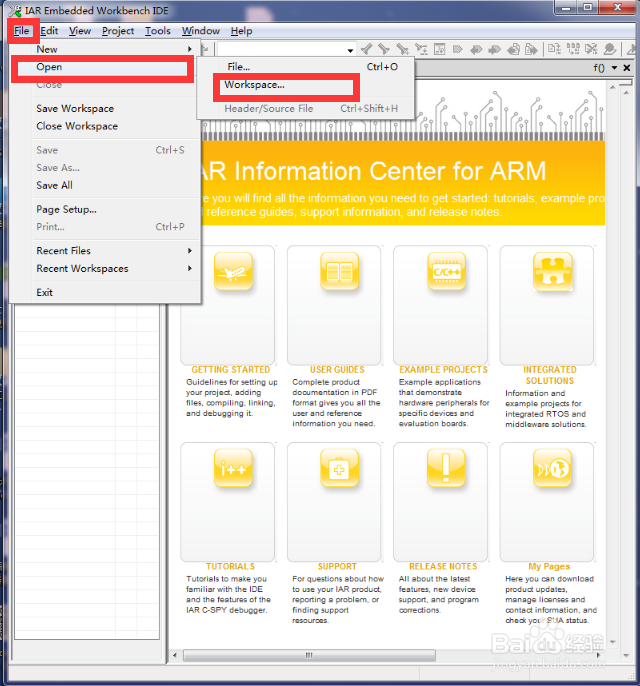Click the horizontal scrollbar right arrow
Screen dimensions: 640x686
(x=599, y=655)
